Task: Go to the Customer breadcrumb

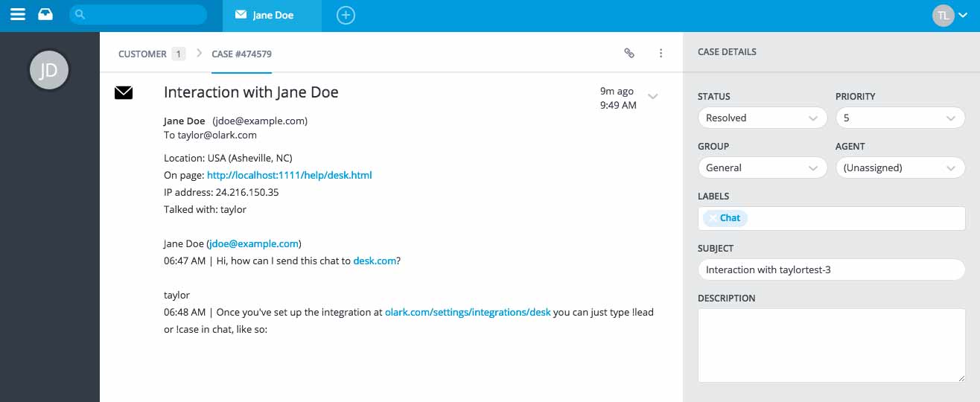Action: (x=142, y=54)
